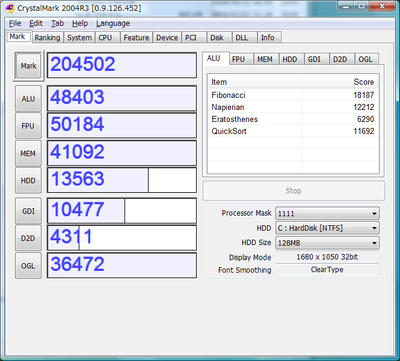Image resolution: width=400 pixels, height=361 pixels.
Task: Start the ALU benchmark button
Action: 28,99
